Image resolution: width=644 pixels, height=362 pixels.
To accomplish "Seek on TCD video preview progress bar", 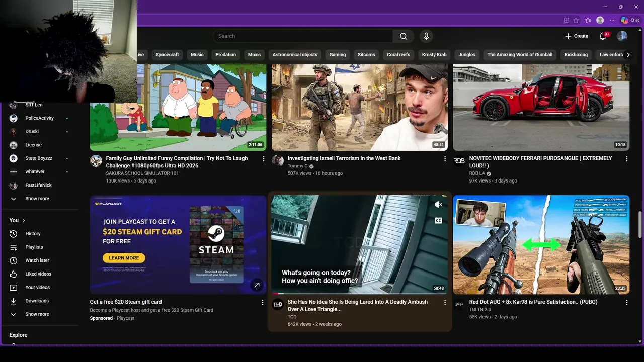I will (x=360, y=293).
